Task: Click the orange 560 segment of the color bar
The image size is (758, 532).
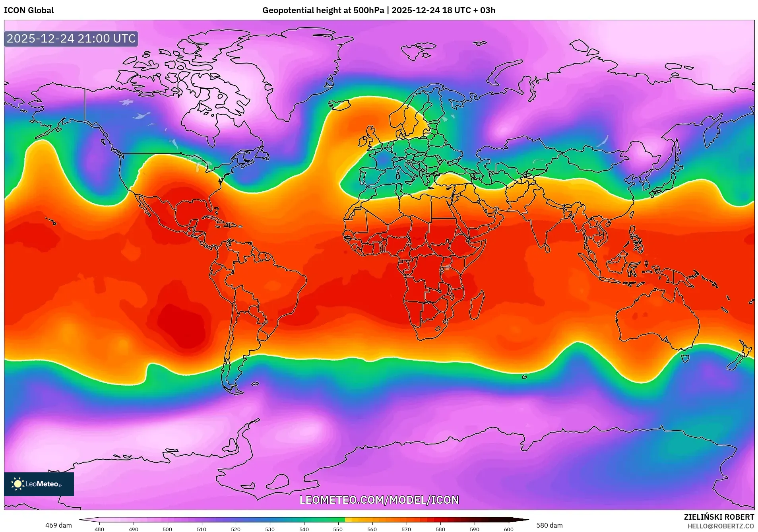Action: [x=372, y=519]
